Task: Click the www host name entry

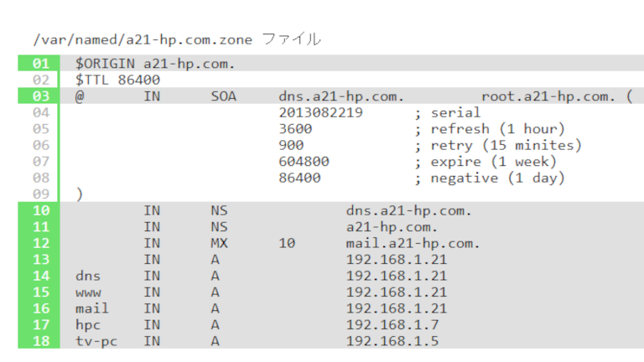Action: (88, 293)
